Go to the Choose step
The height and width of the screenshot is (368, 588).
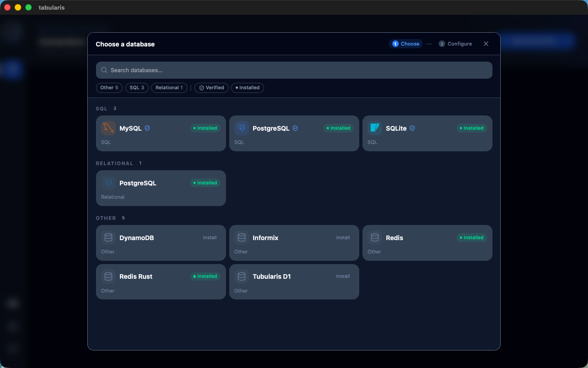pos(406,44)
